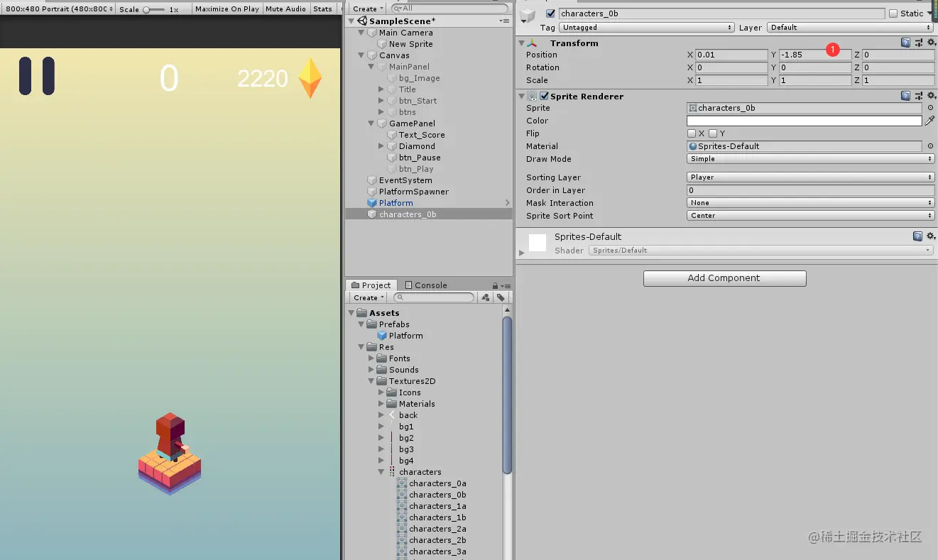Open the Hierarchy panel options menu icon

pos(504,21)
